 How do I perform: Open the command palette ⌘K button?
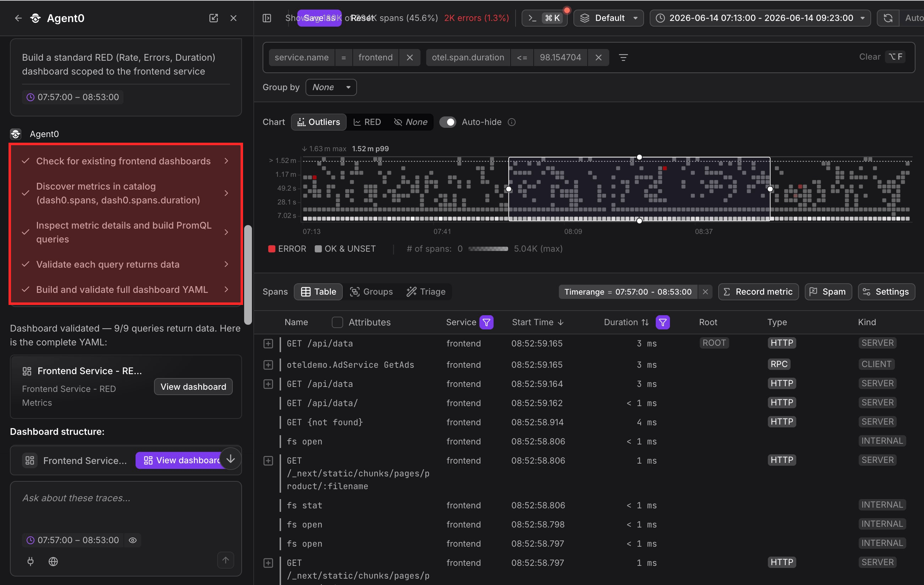coord(544,18)
